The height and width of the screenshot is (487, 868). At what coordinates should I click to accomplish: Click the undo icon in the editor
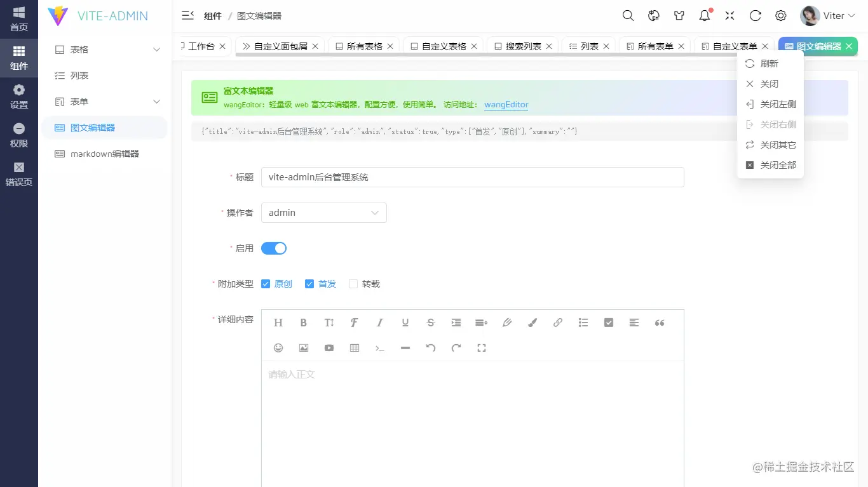(x=430, y=347)
